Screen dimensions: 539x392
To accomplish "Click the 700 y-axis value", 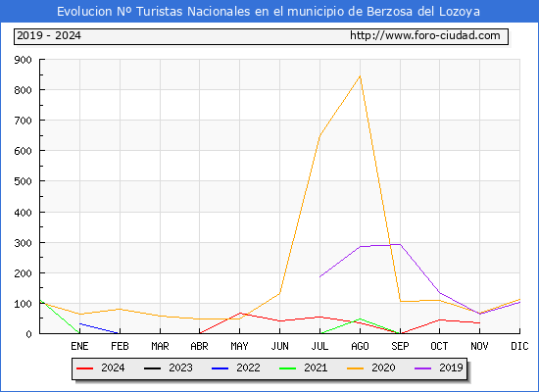I will [24, 121].
